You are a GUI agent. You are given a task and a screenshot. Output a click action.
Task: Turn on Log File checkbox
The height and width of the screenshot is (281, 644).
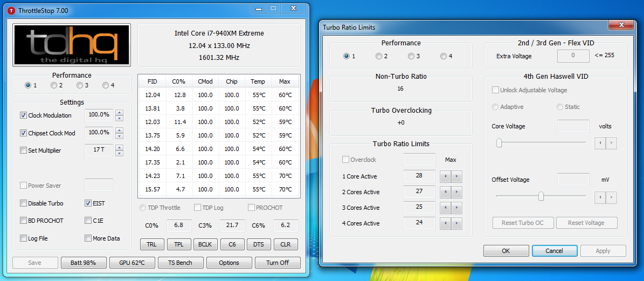pyautogui.click(x=23, y=238)
